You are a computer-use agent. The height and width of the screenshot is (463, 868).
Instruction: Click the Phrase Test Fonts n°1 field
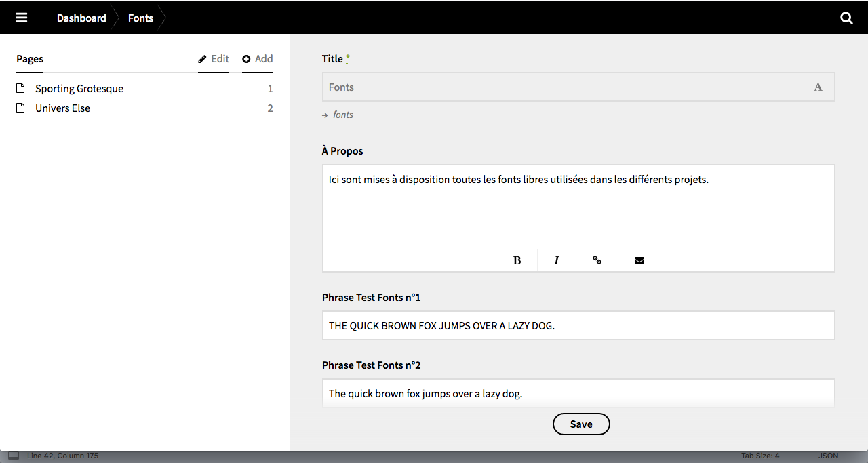click(578, 325)
